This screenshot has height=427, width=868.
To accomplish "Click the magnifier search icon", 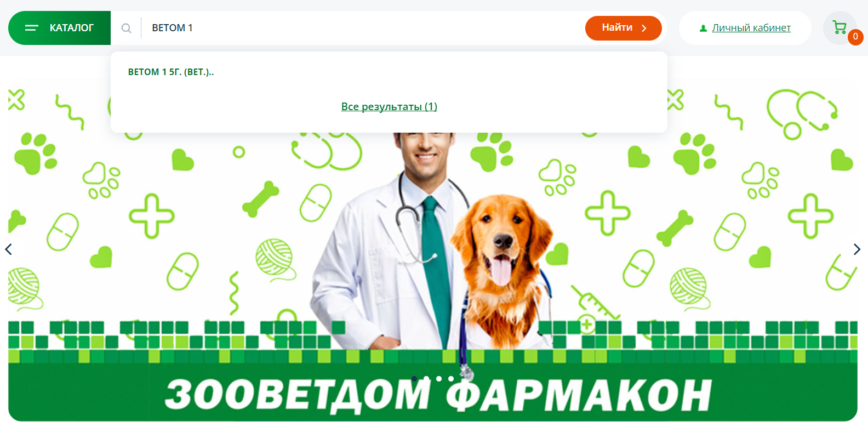I will [126, 28].
